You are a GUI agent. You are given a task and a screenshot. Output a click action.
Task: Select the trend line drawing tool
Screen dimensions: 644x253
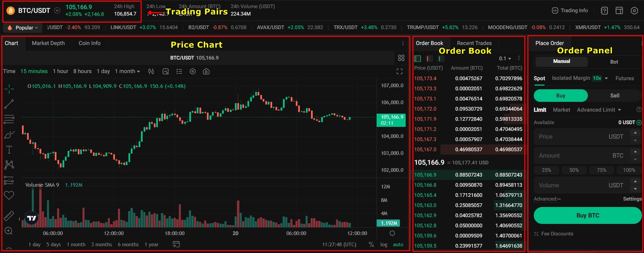pyautogui.click(x=9, y=104)
